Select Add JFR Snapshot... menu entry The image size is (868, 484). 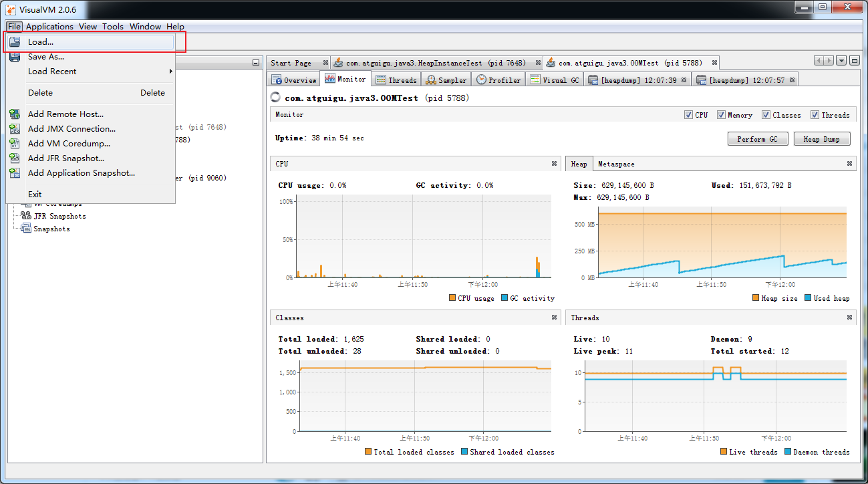(90, 158)
